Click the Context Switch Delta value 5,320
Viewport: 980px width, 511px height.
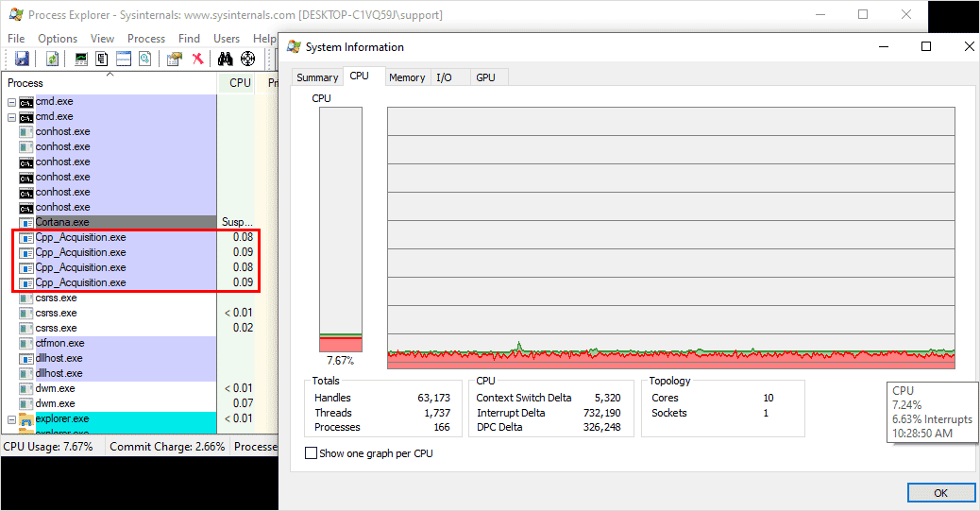click(607, 398)
